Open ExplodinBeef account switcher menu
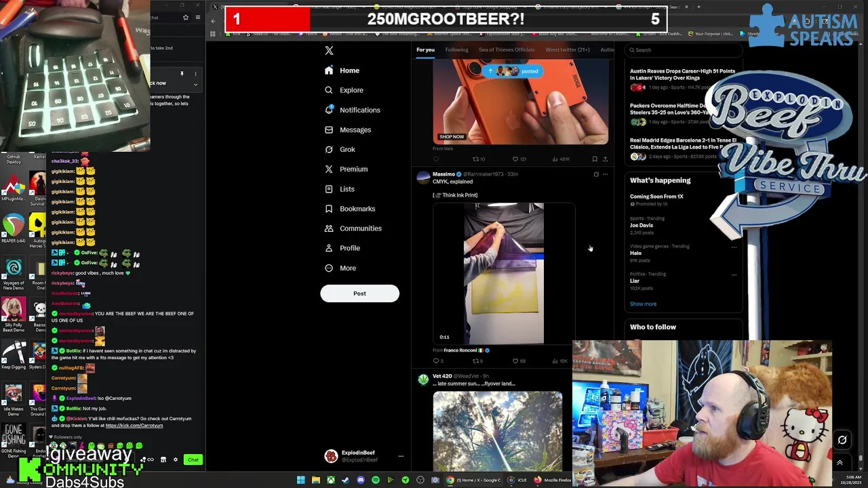 (x=363, y=456)
